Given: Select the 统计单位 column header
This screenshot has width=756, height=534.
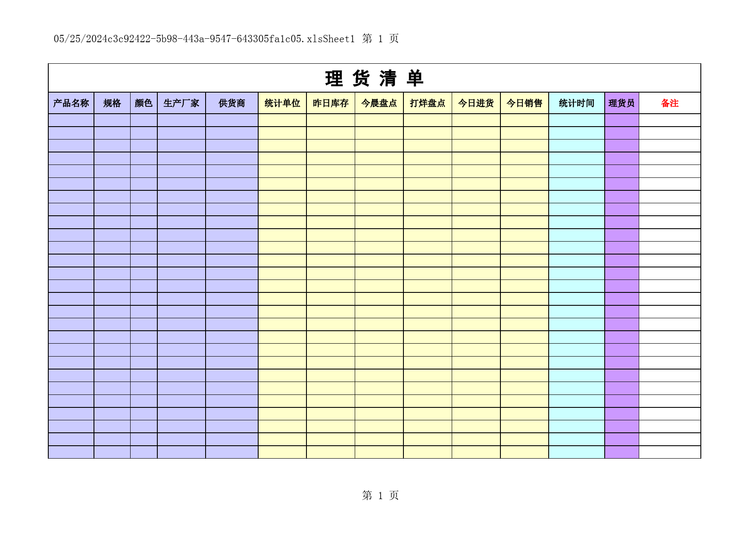Looking at the screenshot, I should point(282,103).
